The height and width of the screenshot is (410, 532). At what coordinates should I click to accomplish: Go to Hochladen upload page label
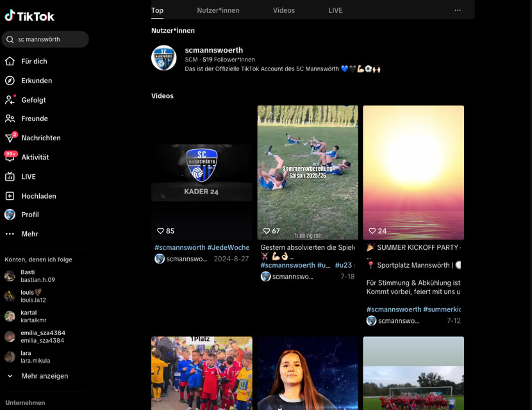[38, 195]
